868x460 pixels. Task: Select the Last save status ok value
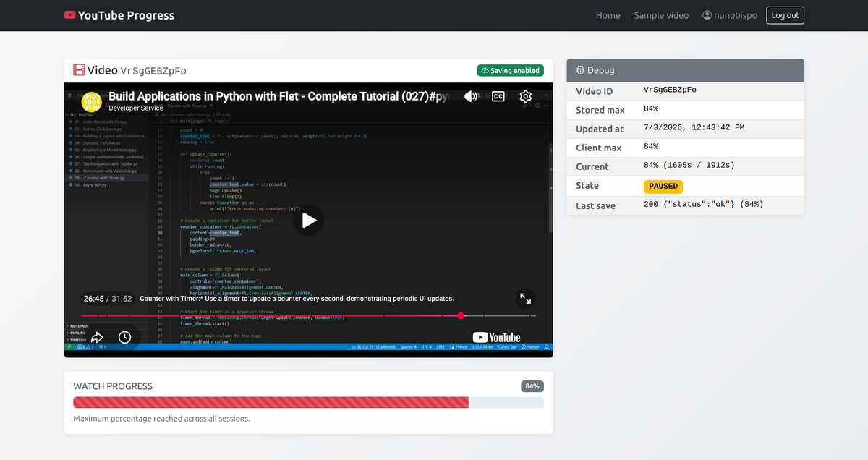[703, 205]
